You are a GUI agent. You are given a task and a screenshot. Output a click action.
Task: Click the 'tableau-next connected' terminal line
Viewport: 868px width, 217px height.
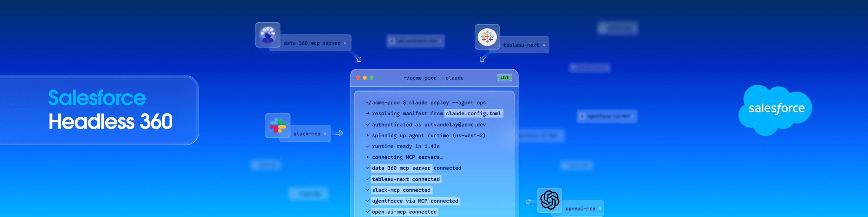tap(406, 179)
